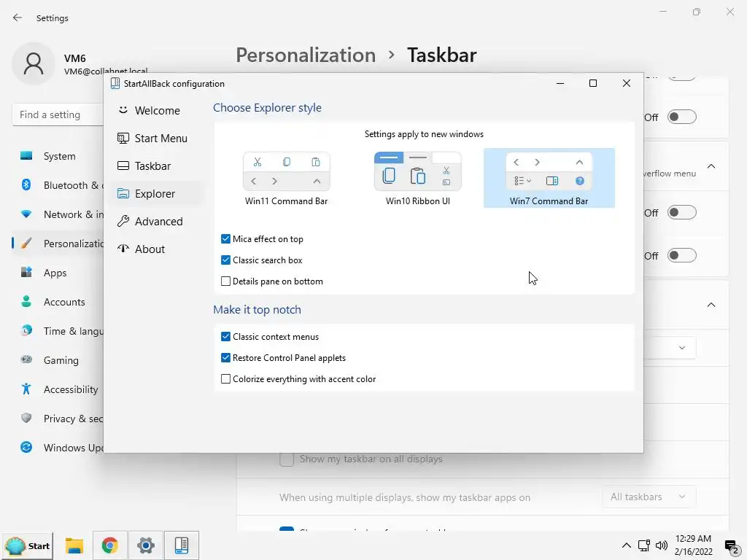747x560 pixels.
Task: Open Accessibility icon in Settings sidebar
Action: (x=26, y=389)
